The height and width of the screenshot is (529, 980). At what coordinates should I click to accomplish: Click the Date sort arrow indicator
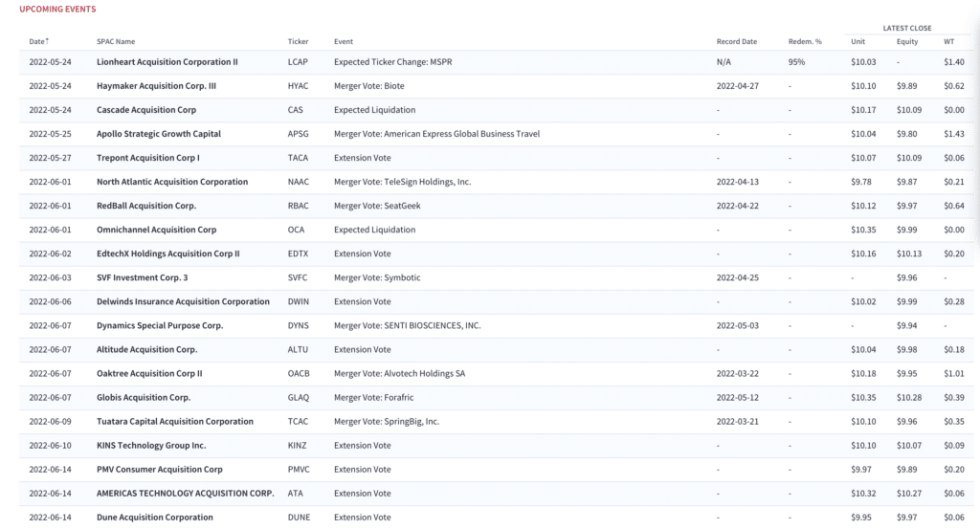coord(47,40)
